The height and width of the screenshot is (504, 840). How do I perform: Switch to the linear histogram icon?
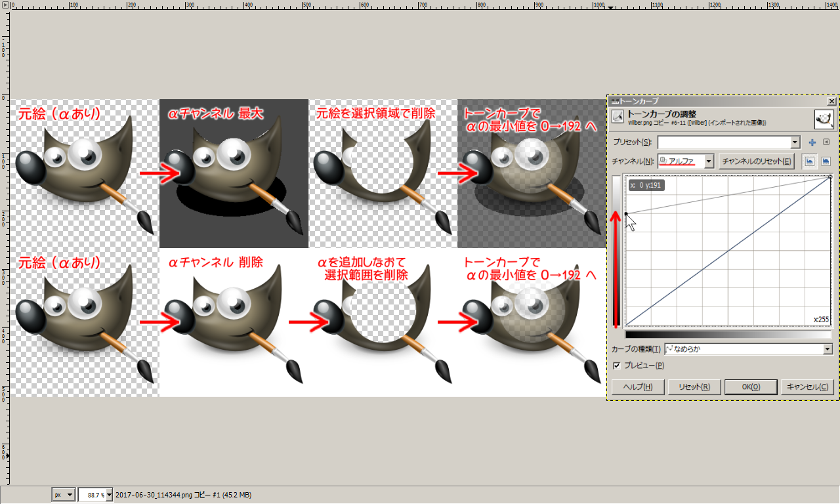point(811,161)
